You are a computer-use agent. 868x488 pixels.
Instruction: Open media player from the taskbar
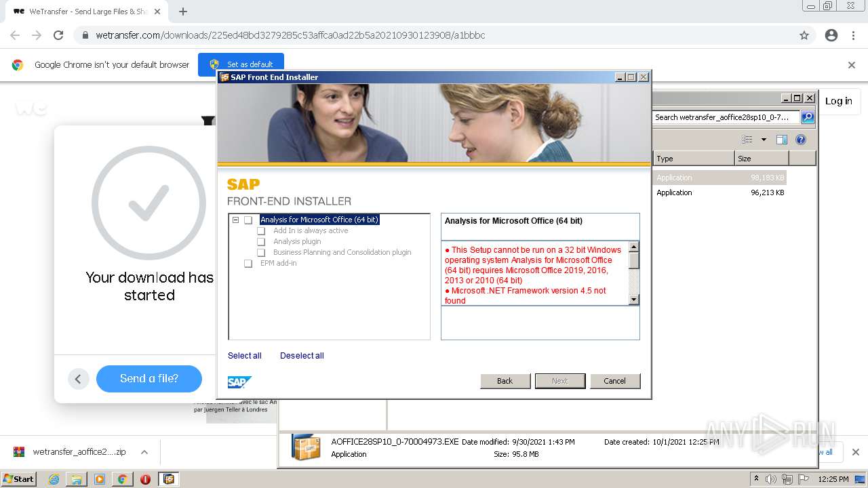coord(100,479)
